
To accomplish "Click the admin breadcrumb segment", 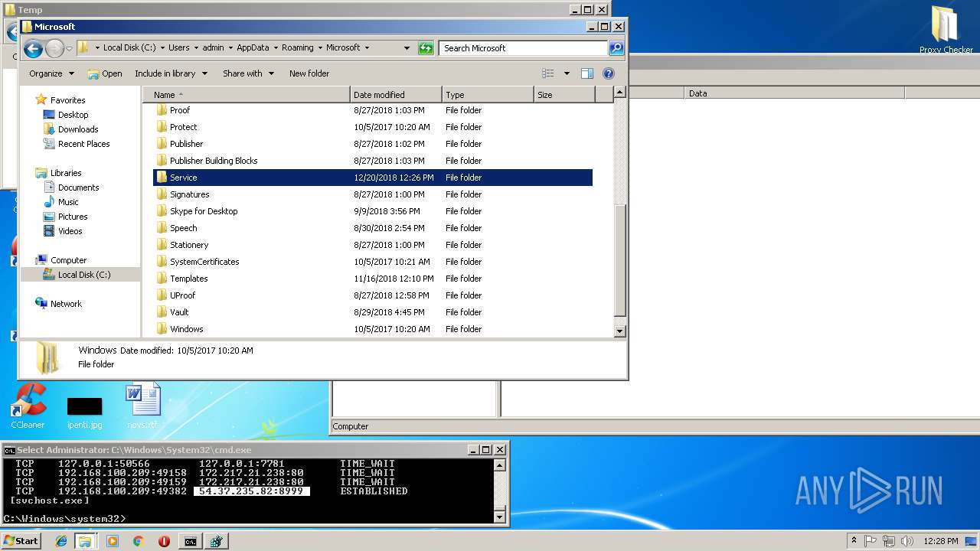I will coord(213,47).
